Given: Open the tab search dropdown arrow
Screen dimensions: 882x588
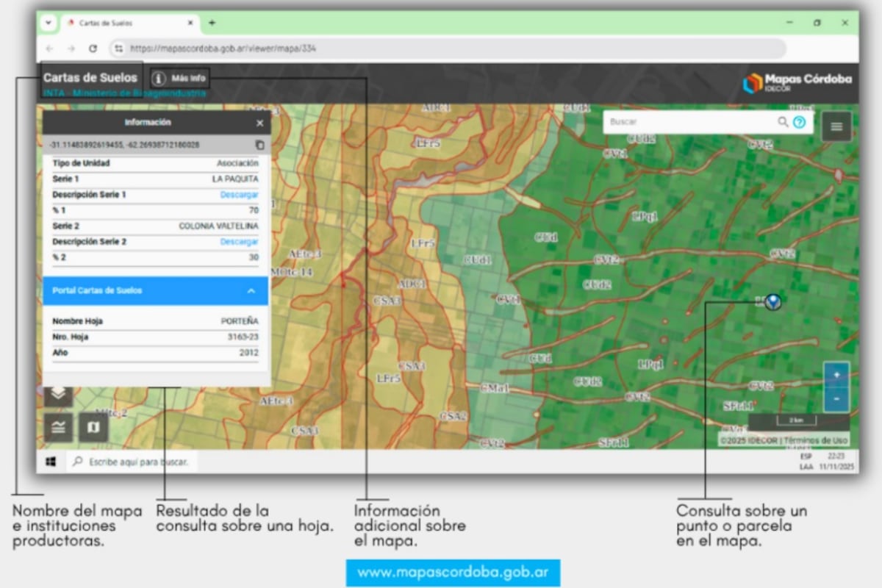Looking at the screenshot, I should [x=48, y=23].
